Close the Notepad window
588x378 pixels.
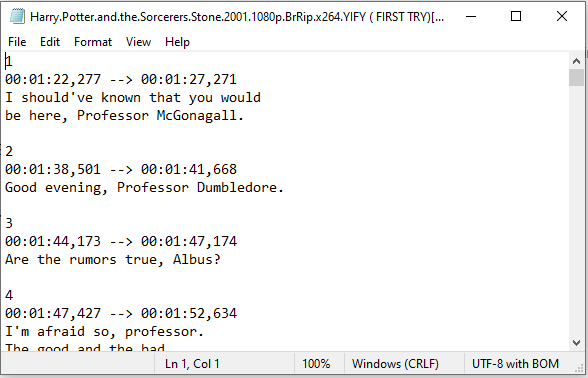tap(562, 16)
